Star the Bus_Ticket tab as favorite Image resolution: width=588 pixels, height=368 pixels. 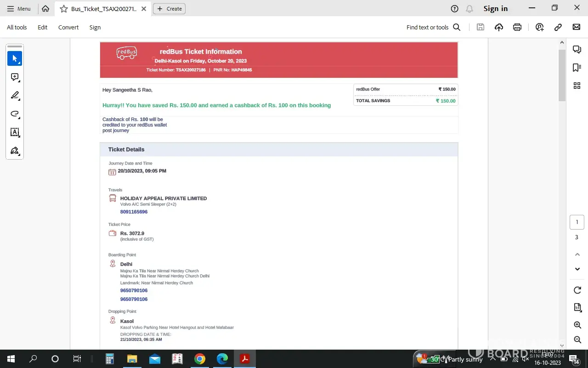(x=64, y=9)
